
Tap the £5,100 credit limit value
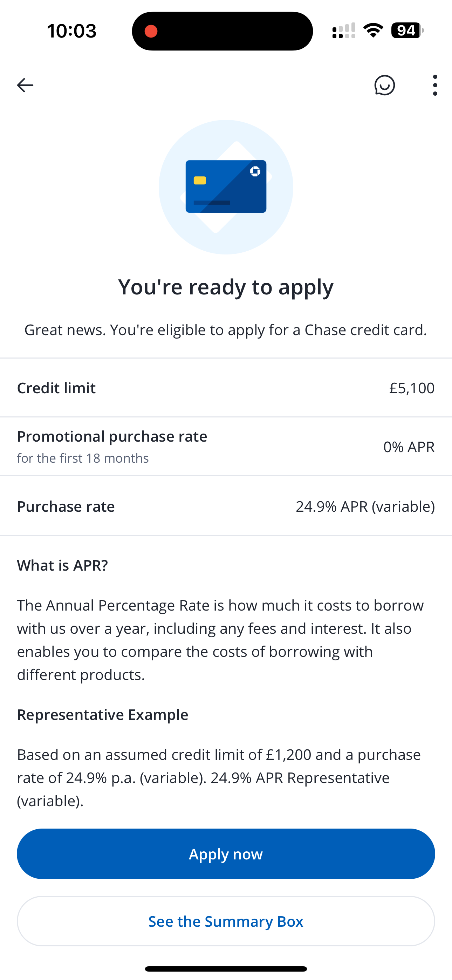412,388
